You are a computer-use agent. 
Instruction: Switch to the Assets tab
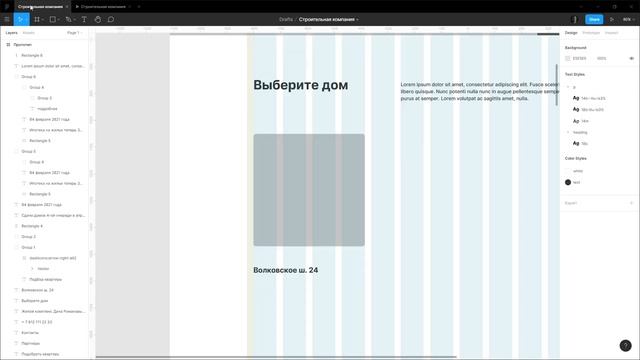(x=29, y=33)
